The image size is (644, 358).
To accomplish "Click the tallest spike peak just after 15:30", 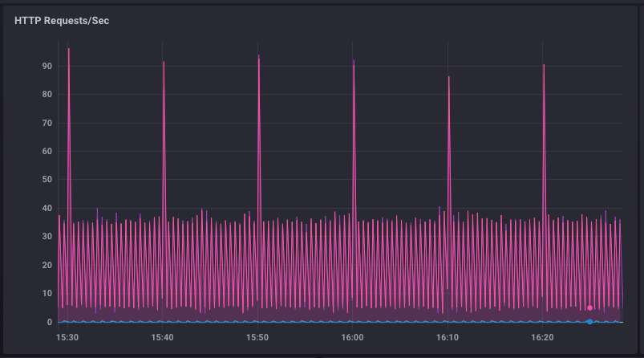I will (x=69, y=49).
